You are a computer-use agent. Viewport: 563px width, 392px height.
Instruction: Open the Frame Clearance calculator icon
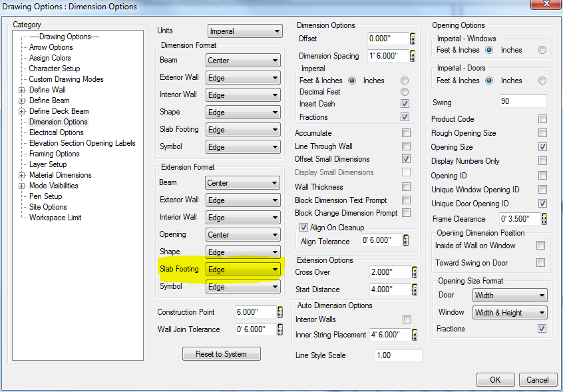tap(544, 218)
